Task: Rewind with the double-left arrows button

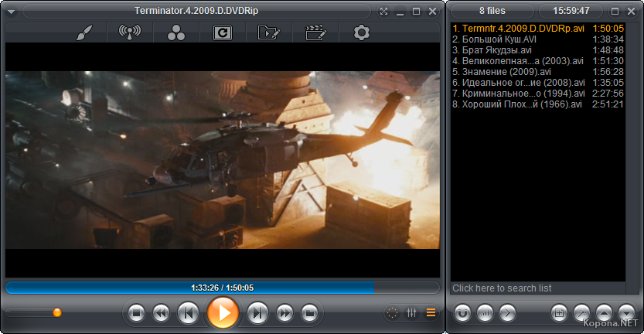Action: 161,313
